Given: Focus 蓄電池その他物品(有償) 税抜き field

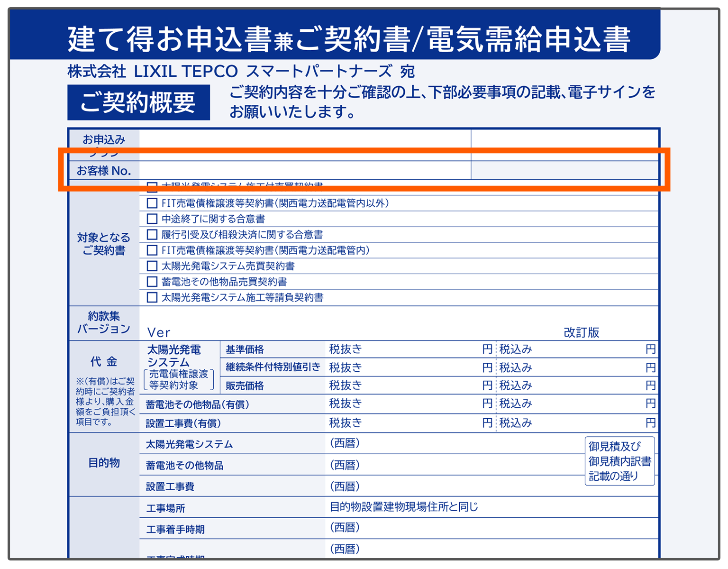Looking at the screenshot, I should coord(422,404).
